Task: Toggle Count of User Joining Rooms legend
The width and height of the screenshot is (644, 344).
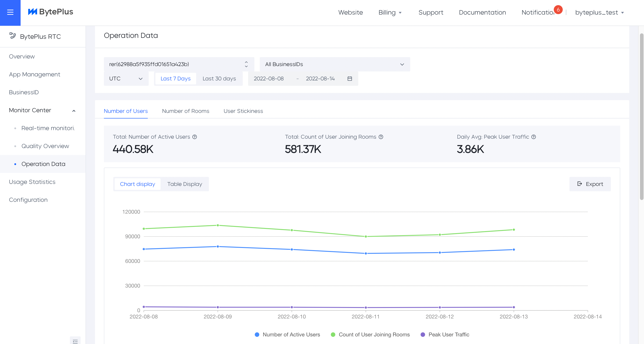Action: [370, 335]
